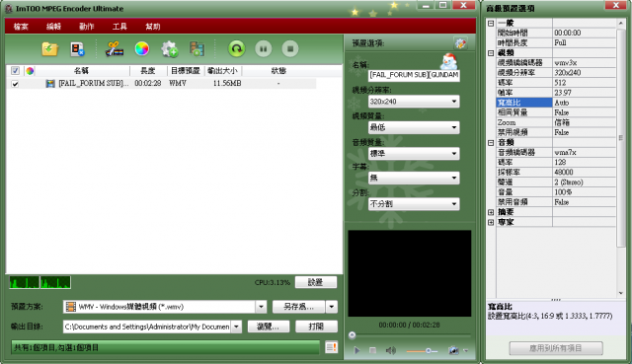Click the 採樣率 48000 value

pos(584,173)
